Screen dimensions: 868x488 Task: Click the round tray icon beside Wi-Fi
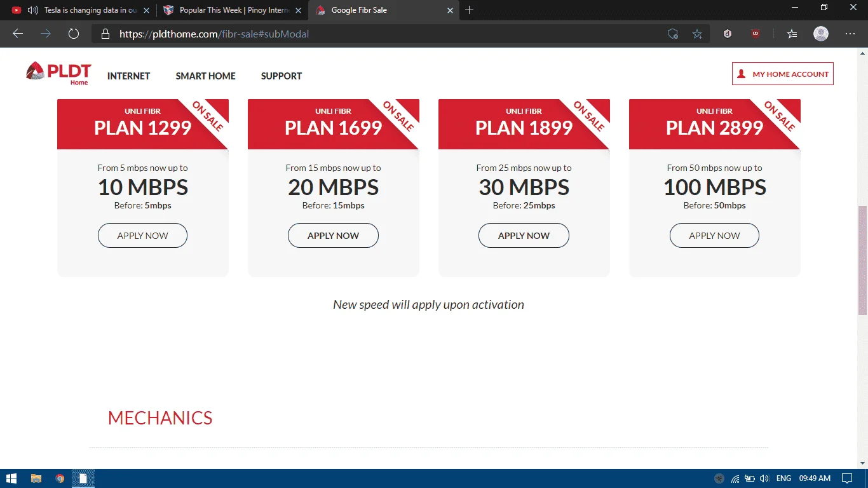click(x=719, y=478)
